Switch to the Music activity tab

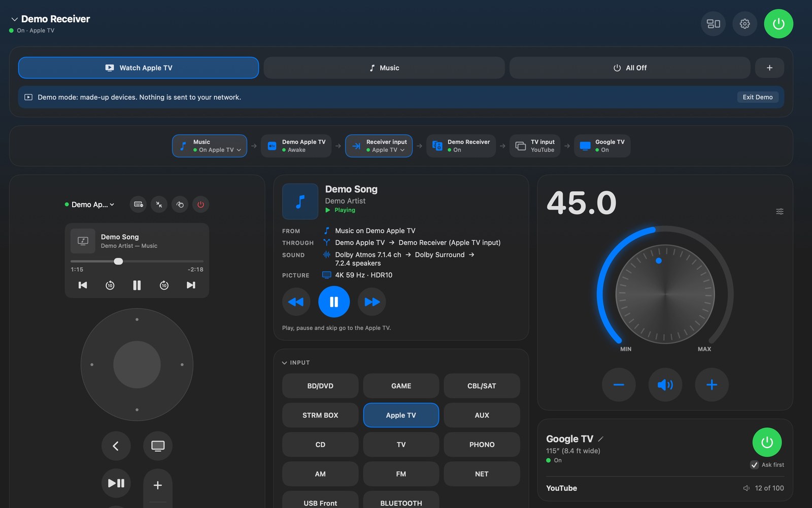pos(384,68)
